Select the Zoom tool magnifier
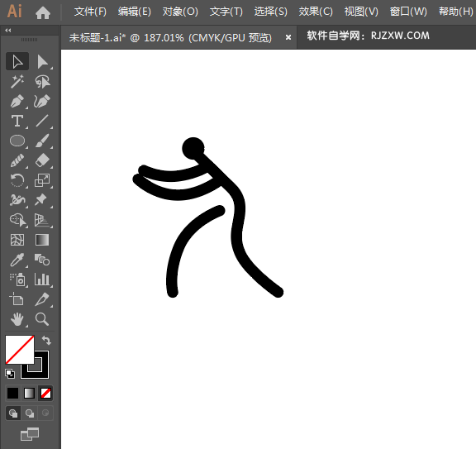 (x=42, y=319)
